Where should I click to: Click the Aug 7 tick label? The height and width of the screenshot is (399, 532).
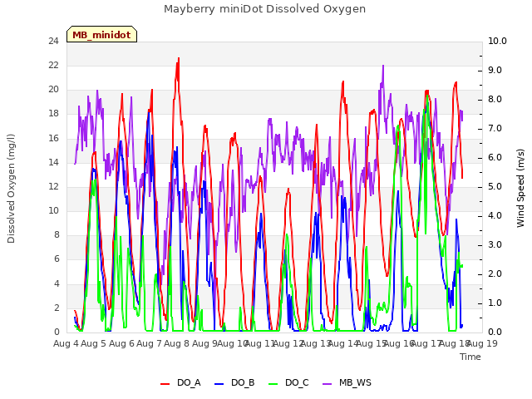coord(149,343)
